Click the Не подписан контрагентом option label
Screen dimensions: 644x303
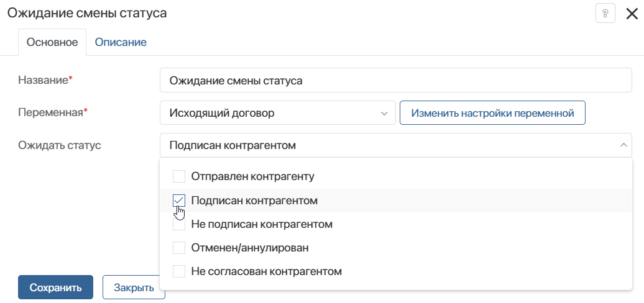[262, 224]
